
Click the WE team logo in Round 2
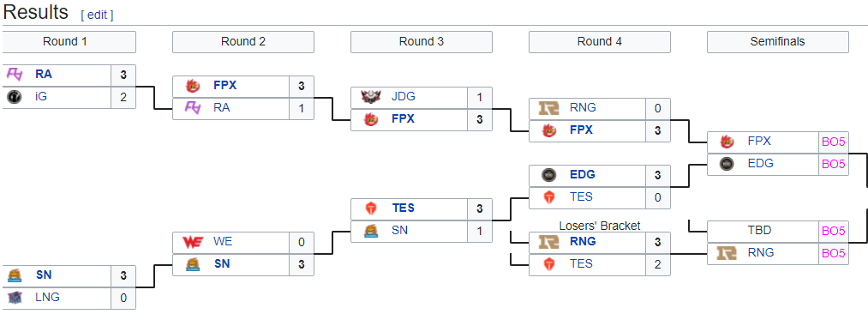[193, 242]
